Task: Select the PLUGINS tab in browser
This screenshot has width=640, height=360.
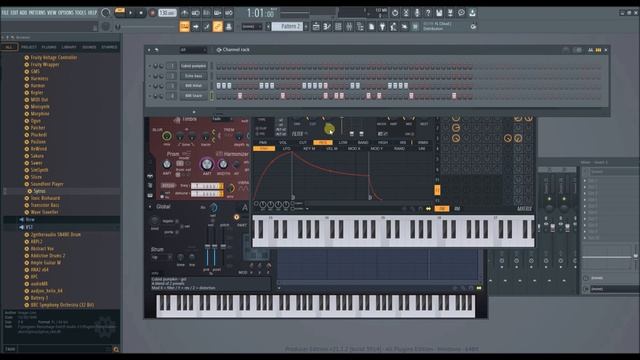Action: click(x=49, y=47)
